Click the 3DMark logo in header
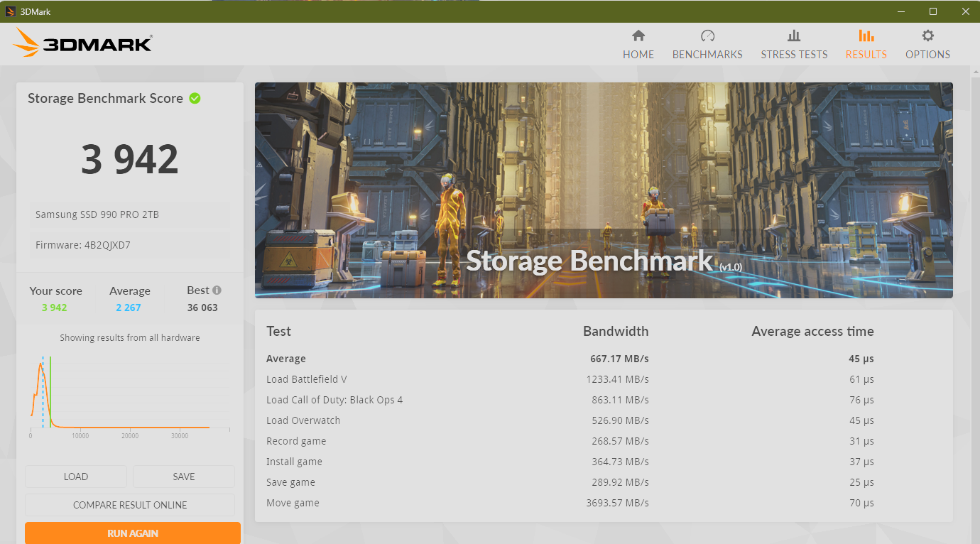This screenshot has width=980, height=544. coord(82,43)
